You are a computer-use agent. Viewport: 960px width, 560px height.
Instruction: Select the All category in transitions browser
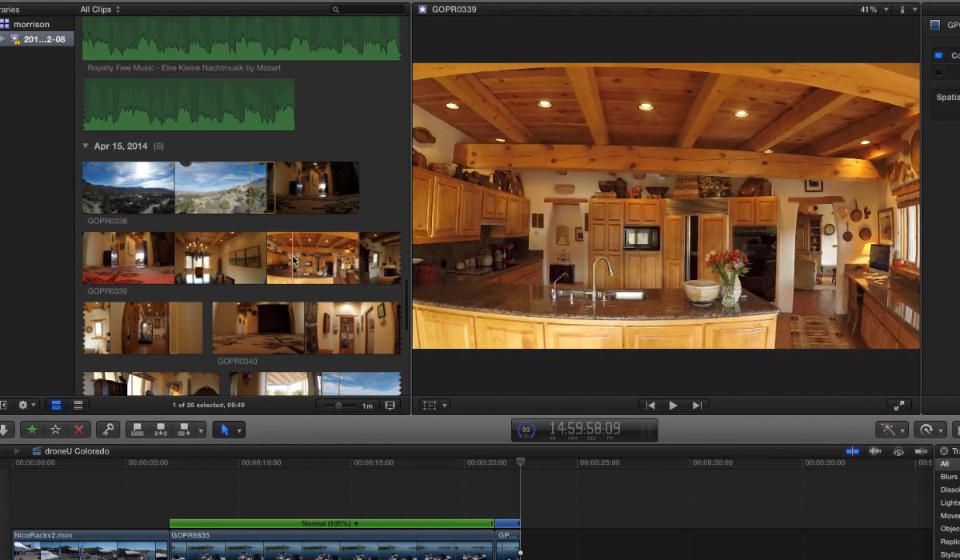[945, 464]
